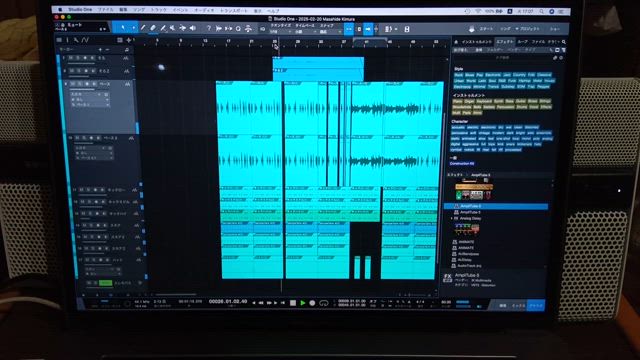Mute track 1 at the top
Image resolution: width=640 pixels, height=360 pixels.
pos(71,58)
